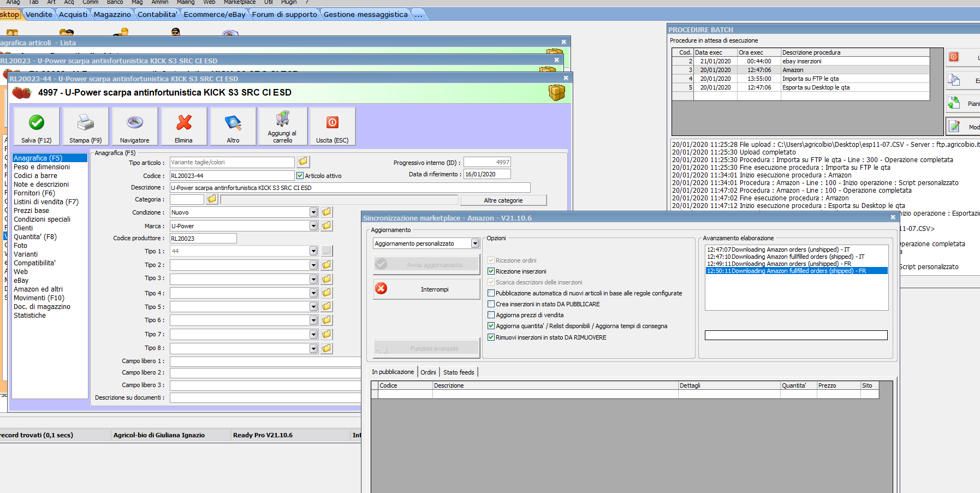Click the Interrompi button

(426, 289)
